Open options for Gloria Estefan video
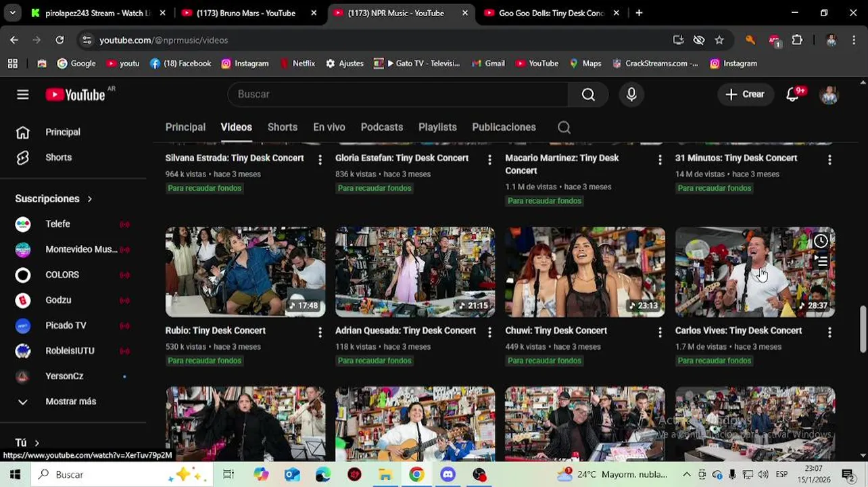The width and height of the screenshot is (868, 487). coord(489,160)
